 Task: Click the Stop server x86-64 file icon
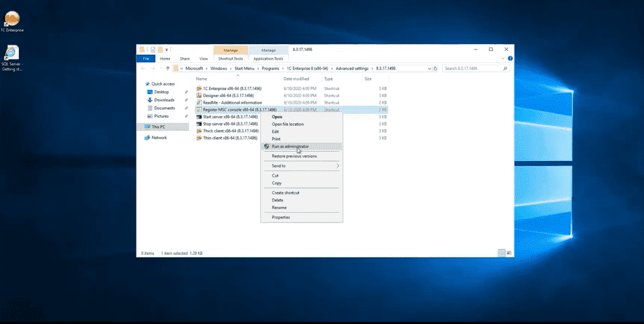tap(199, 123)
